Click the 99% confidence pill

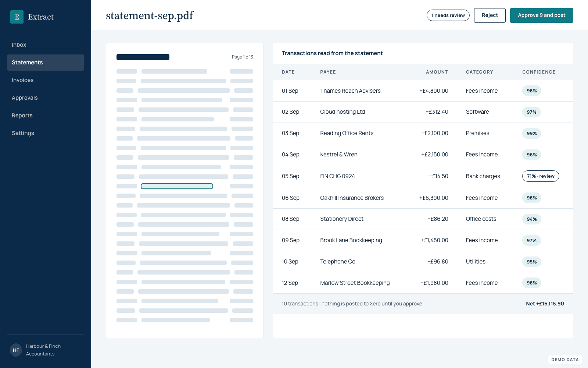pyautogui.click(x=532, y=134)
